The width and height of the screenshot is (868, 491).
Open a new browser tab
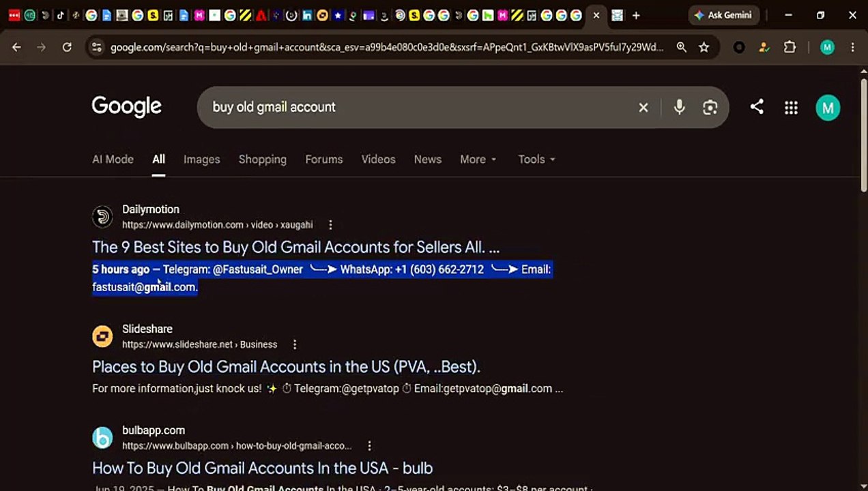[636, 15]
